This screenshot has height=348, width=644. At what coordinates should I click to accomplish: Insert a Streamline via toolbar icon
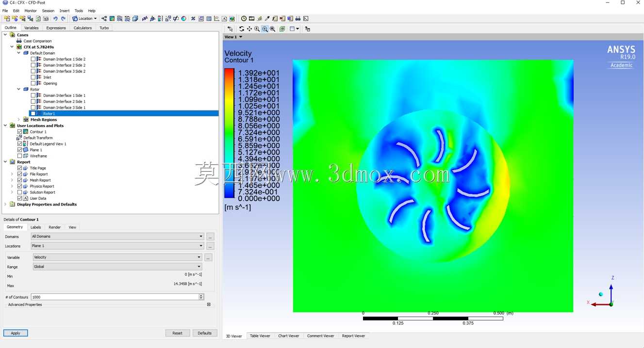(120, 18)
